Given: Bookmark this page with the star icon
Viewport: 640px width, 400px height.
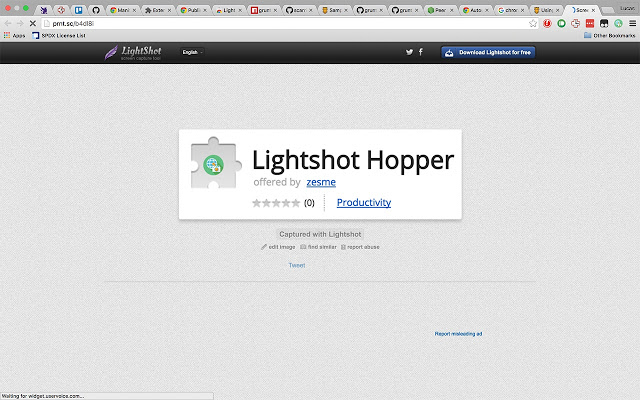Looking at the screenshot, I should click(x=533, y=24).
